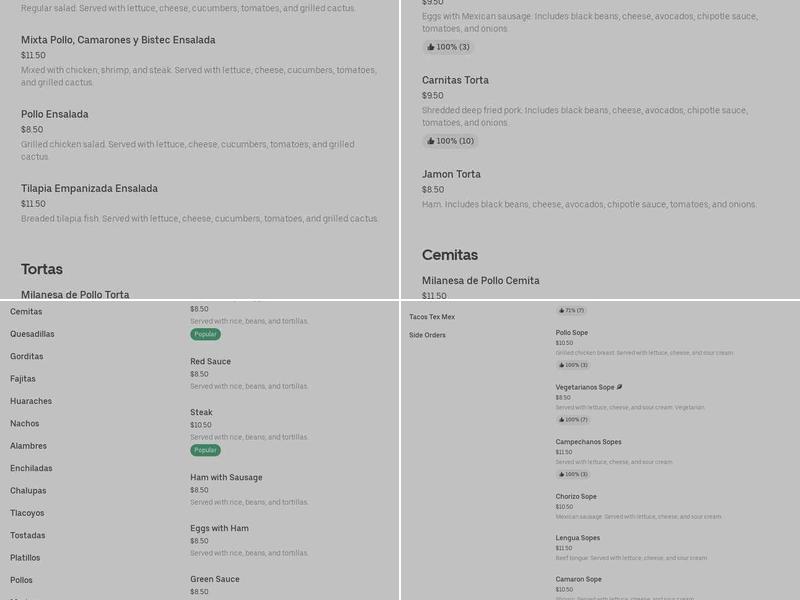Click the thumbs-up rating icon under Campechanos Sopes
Image resolution: width=800 pixels, height=600 pixels.
(x=561, y=474)
